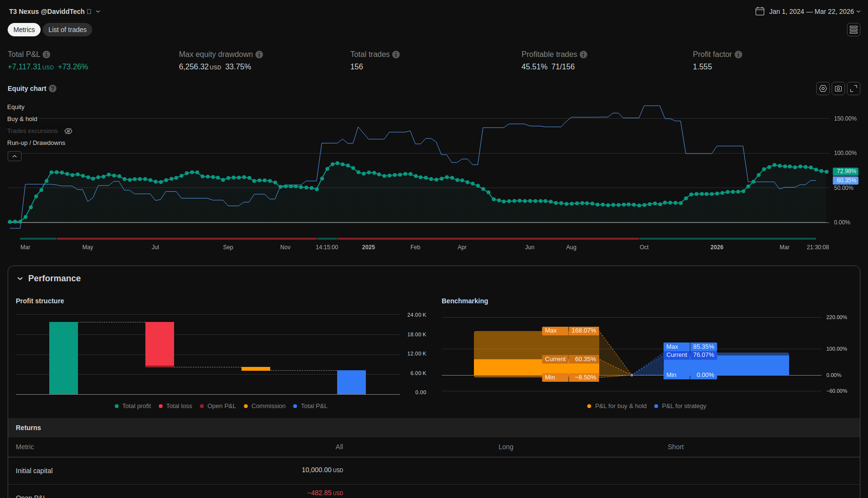
Task: Take a snapshot of the equity chart
Action: coord(838,89)
